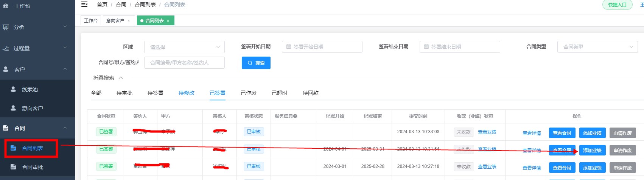This screenshot has width=644, height=180.
Task: Click the help icon beside 服务信息 header
Action: pyautogui.click(x=295, y=116)
